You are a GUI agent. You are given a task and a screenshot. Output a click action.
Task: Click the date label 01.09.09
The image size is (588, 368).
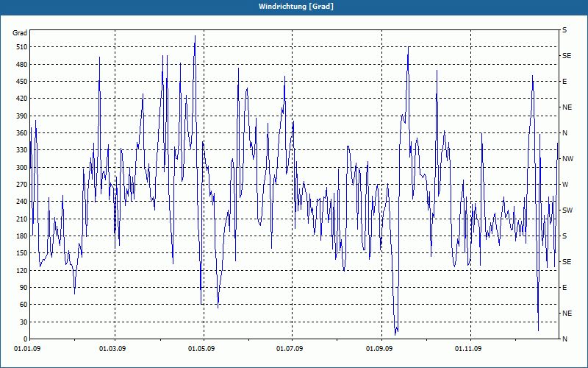tap(379, 349)
